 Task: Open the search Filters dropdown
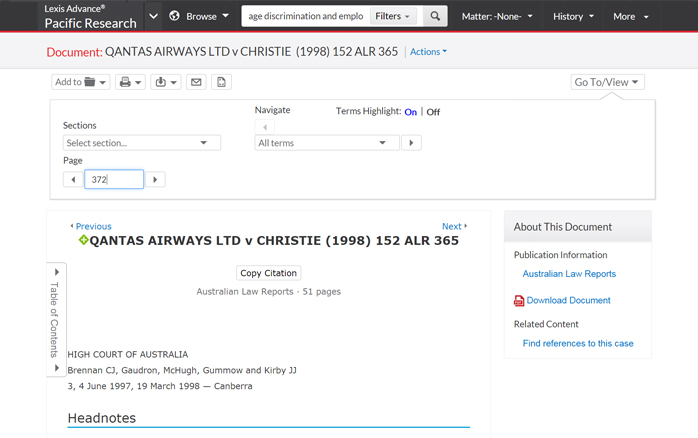393,16
